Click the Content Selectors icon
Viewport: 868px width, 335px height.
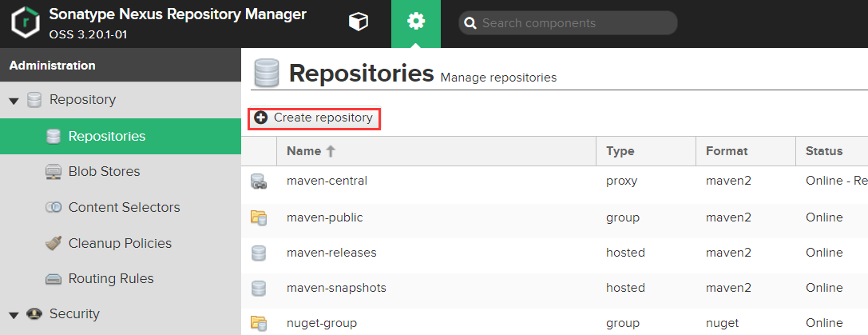54,207
